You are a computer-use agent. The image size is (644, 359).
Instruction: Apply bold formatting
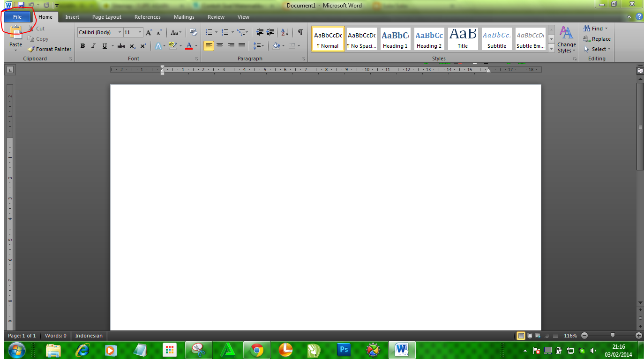pos(82,46)
